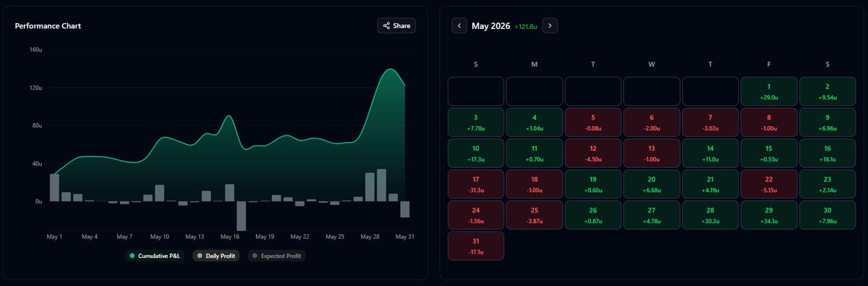Select calendar day 3 with +7.70u
This screenshot has height=286, width=868.
click(x=475, y=122)
